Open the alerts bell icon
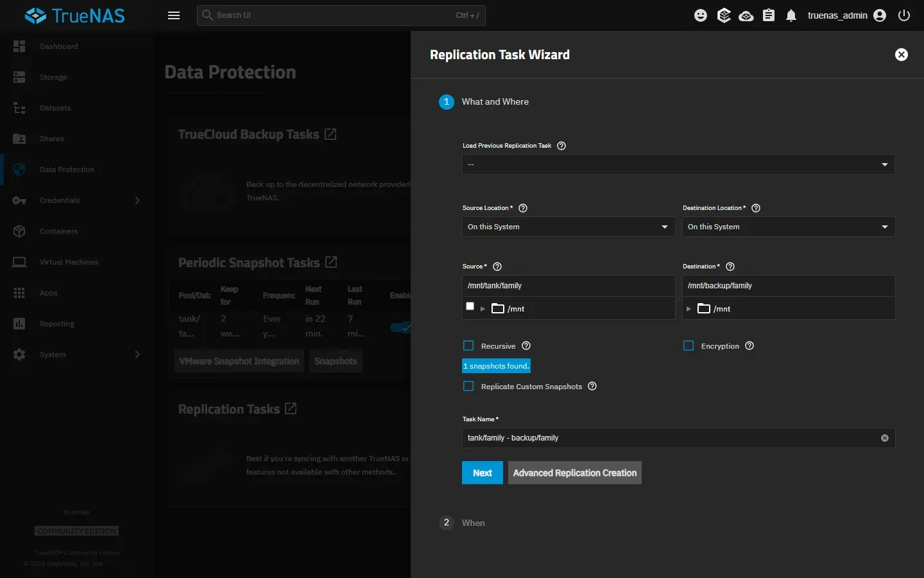 791,15
